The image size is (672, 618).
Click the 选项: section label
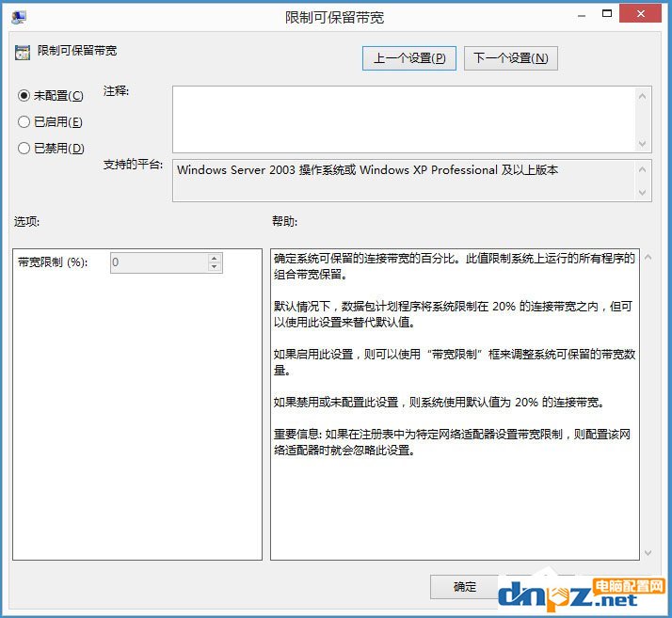[x=26, y=221]
